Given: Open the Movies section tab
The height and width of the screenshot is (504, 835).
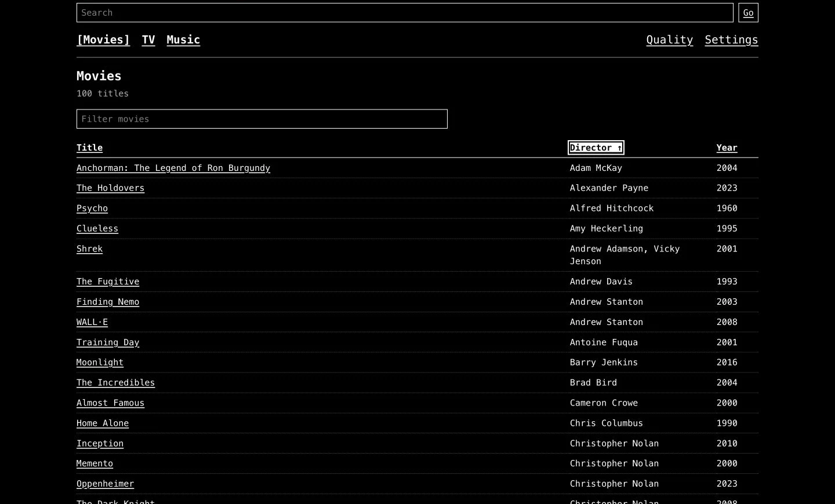Looking at the screenshot, I should click(x=103, y=40).
